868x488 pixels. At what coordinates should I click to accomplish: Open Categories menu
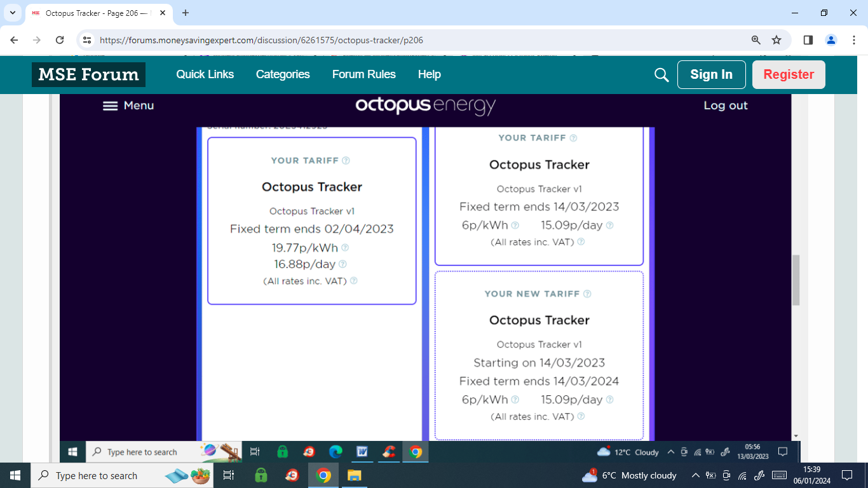click(283, 74)
